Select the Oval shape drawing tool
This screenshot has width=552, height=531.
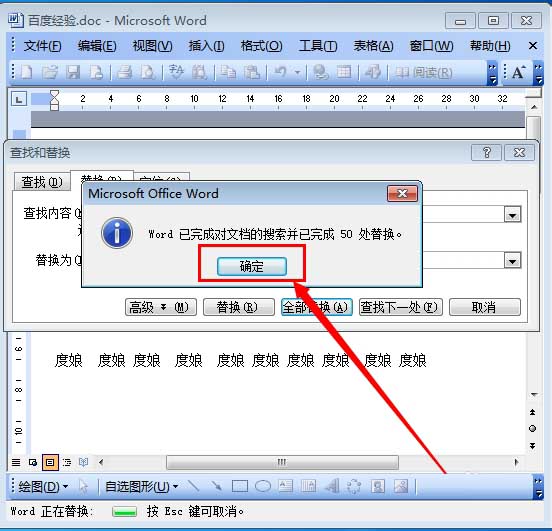click(263, 487)
